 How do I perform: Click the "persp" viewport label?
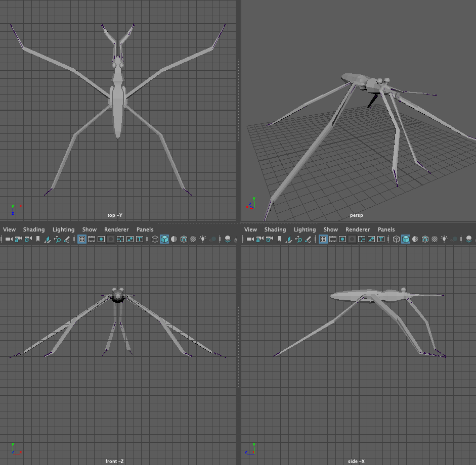click(357, 215)
